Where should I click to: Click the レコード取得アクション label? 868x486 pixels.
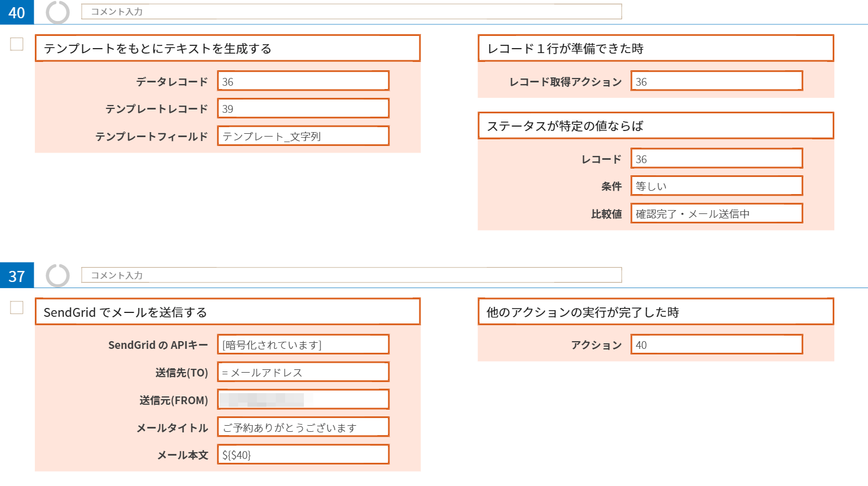[565, 82]
